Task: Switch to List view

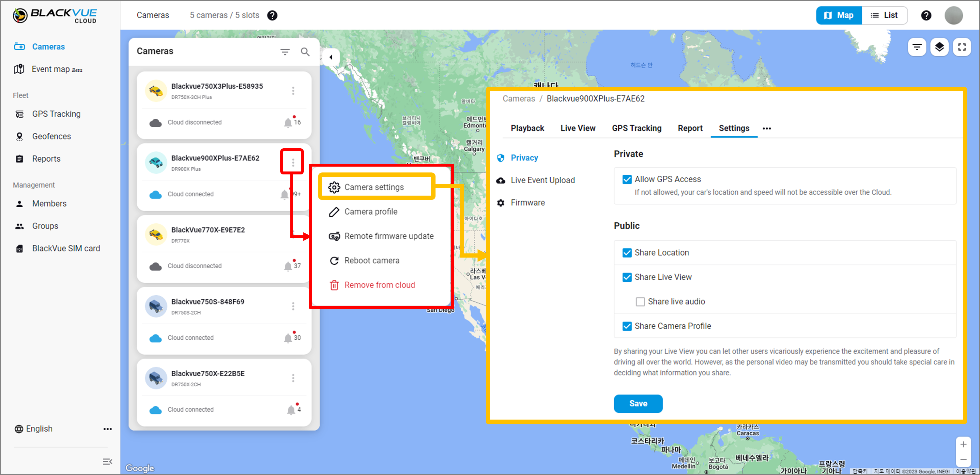Action: [x=884, y=15]
